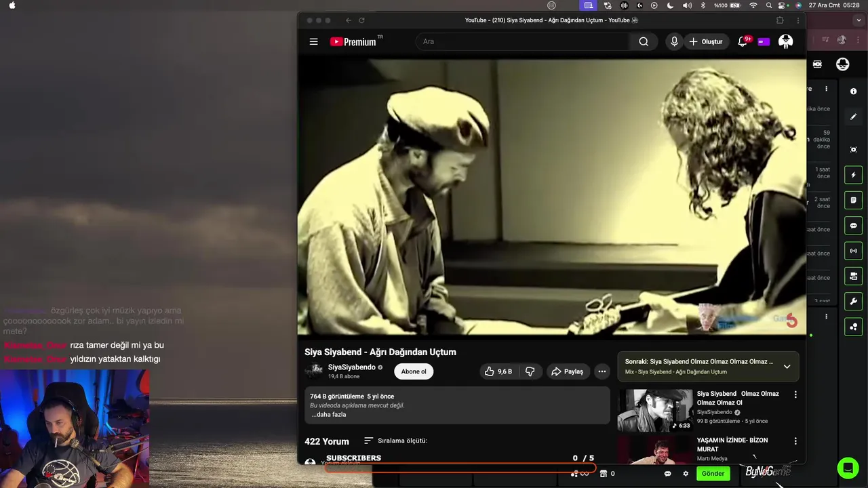Open the macOS Apple menu
Viewport: 868px width, 488px height.
coord(12,5)
